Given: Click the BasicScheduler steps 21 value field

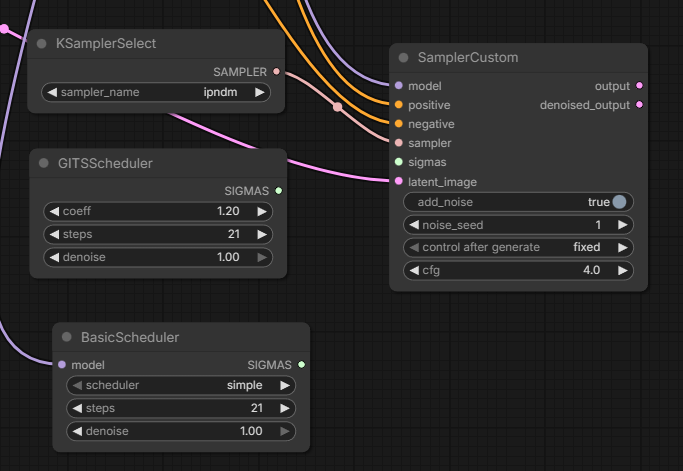Looking at the screenshot, I should [181, 408].
